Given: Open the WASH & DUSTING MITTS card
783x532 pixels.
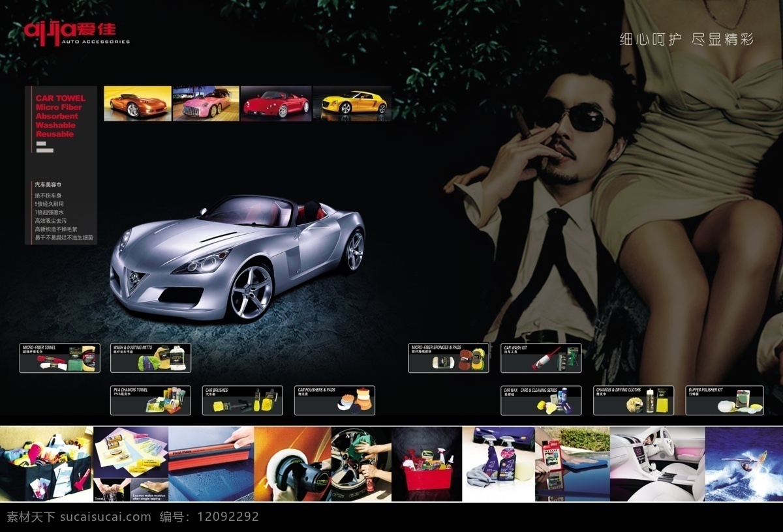Looking at the screenshot, I should tap(151, 358).
